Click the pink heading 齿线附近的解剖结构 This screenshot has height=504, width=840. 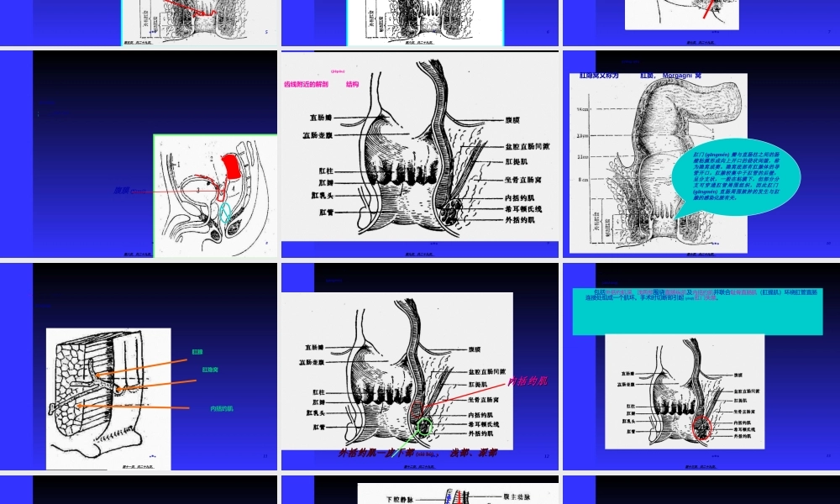[x=322, y=85]
